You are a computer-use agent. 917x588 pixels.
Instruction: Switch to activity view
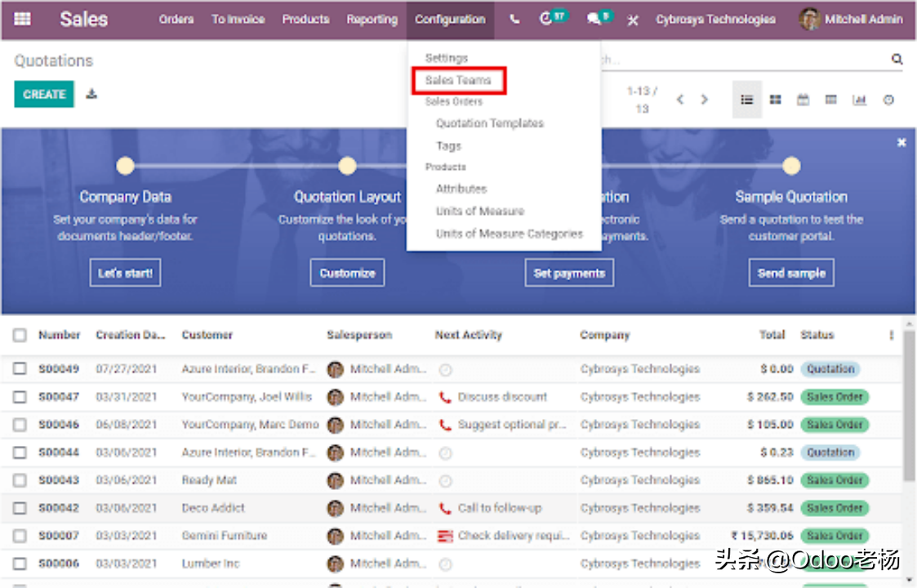[888, 100]
